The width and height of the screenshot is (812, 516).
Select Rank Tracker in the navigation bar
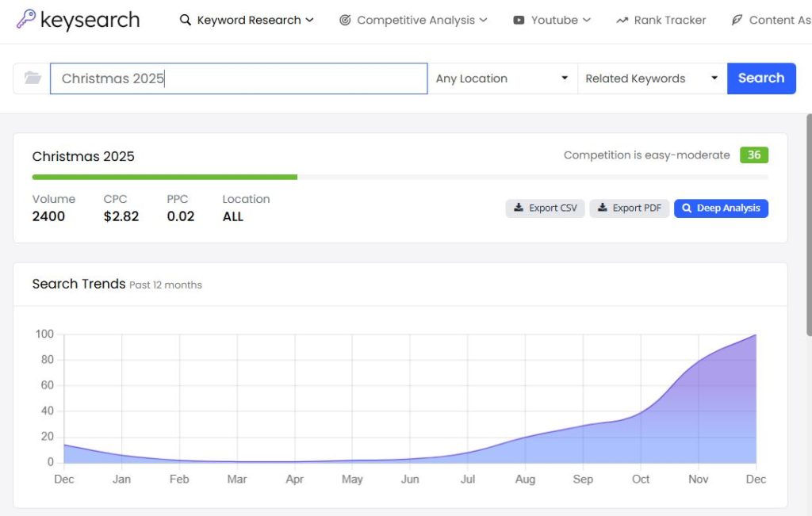670,20
